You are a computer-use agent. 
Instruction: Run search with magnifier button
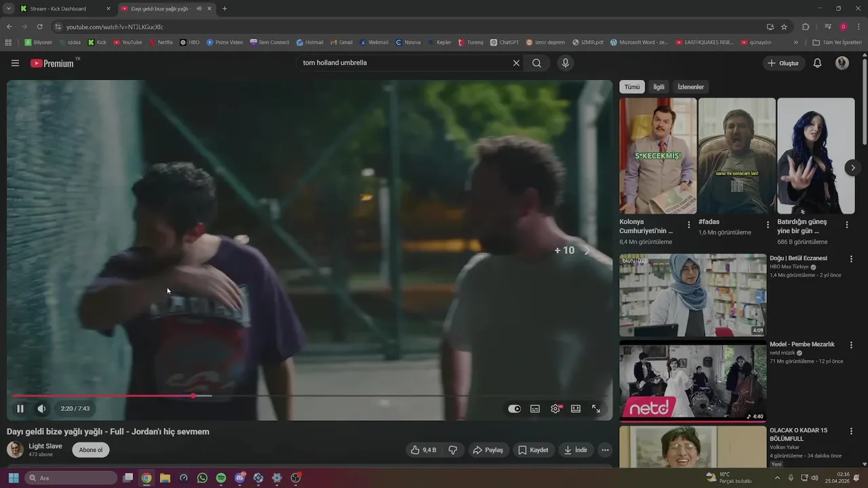pyautogui.click(x=537, y=63)
